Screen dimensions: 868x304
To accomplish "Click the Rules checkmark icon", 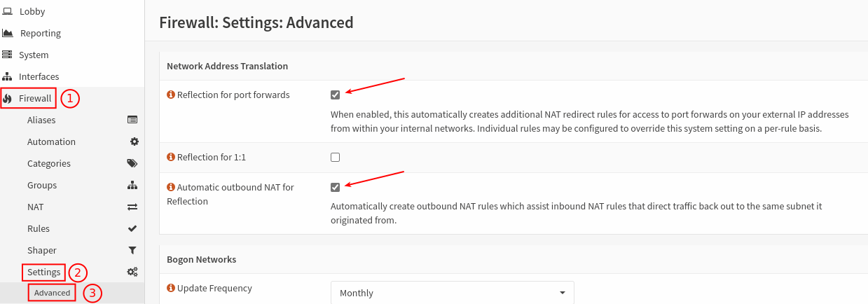I will pyautogui.click(x=132, y=228).
